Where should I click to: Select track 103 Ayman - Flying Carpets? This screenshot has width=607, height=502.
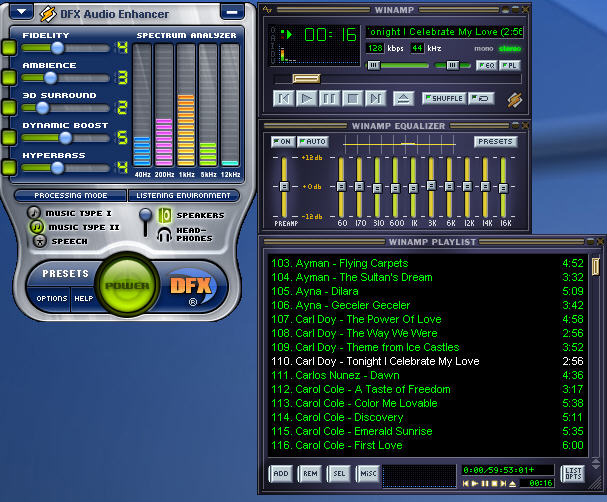click(427, 263)
